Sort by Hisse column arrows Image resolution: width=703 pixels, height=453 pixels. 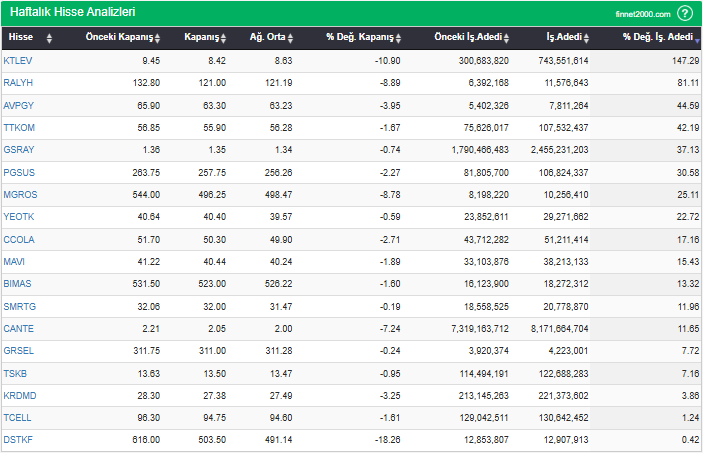(49, 38)
